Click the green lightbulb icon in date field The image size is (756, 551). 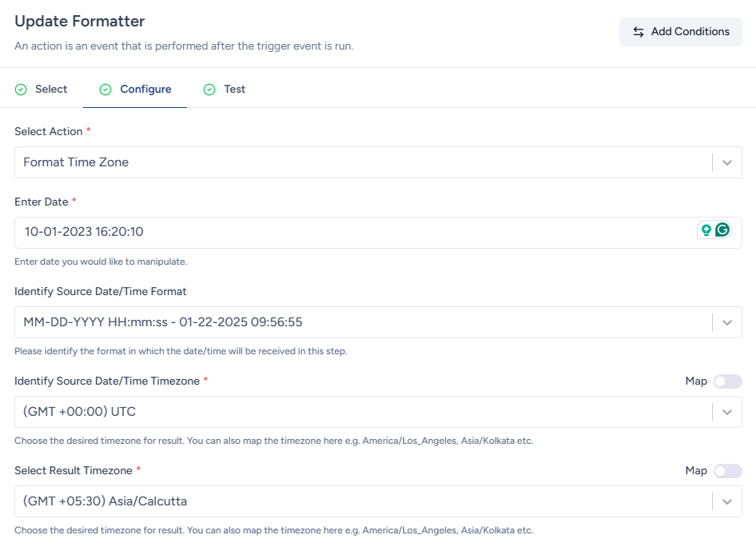[706, 230]
